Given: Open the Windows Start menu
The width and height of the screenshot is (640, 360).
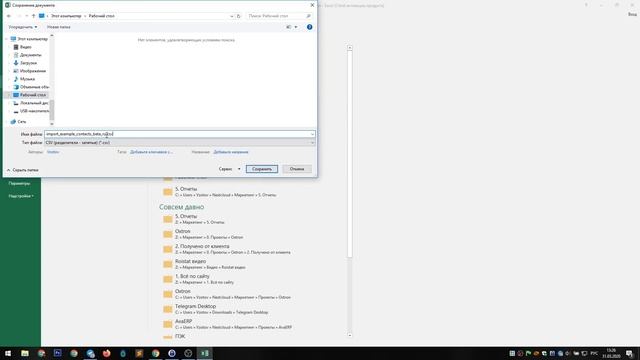Looking at the screenshot, I should point(8,353).
